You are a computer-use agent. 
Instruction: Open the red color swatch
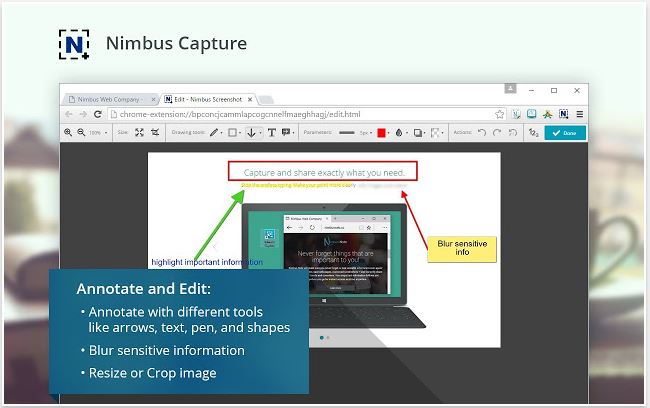coord(381,133)
